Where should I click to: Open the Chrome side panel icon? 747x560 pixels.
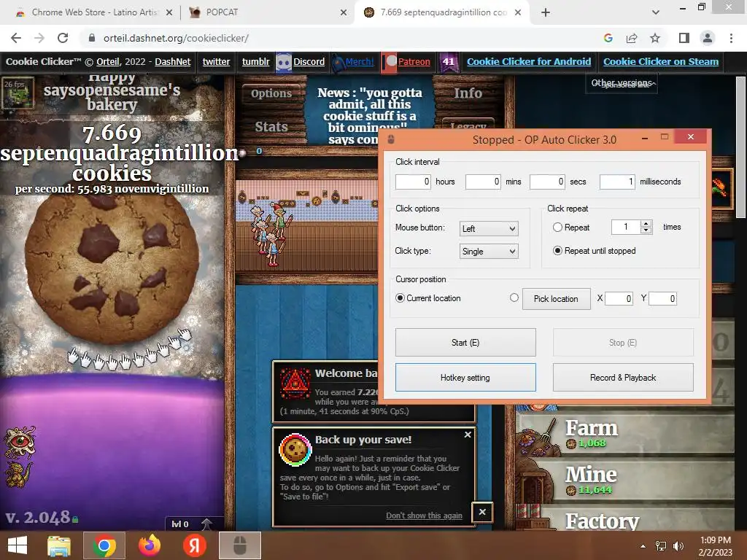point(684,38)
